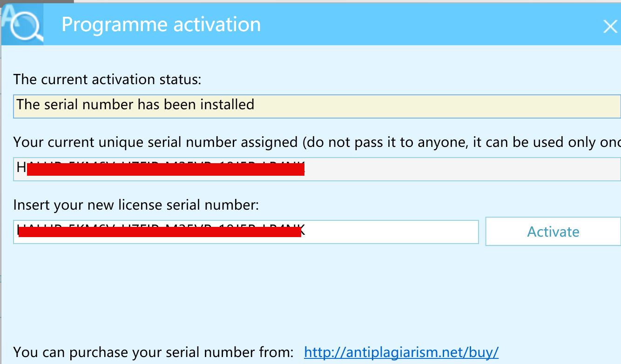This screenshot has width=621, height=364.
Task: Open the antiplagiarism.net/buy link
Action: [x=401, y=352]
